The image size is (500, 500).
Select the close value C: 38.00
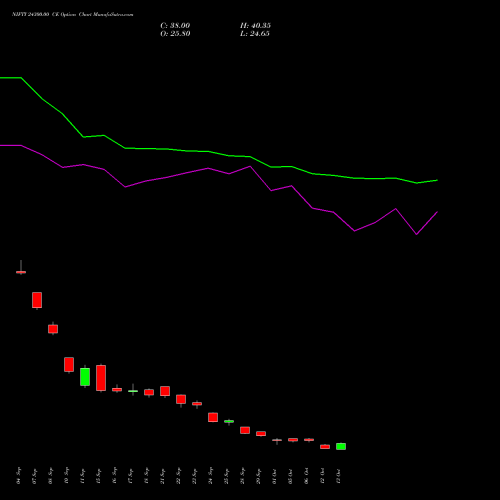[175, 26]
